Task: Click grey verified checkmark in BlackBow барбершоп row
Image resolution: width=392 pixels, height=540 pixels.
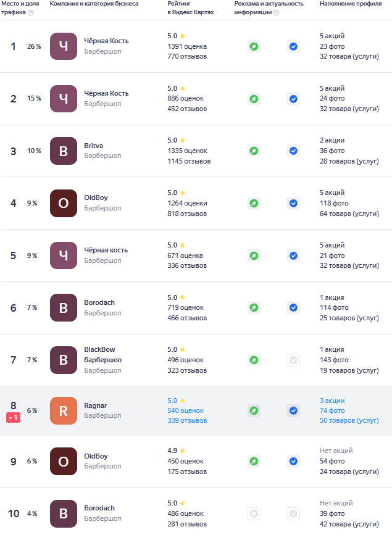Action: pyautogui.click(x=293, y=360)
